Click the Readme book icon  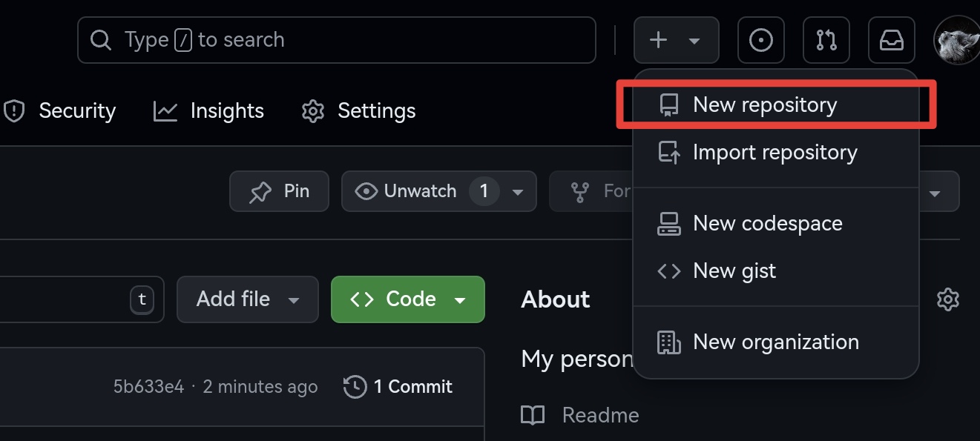533,414
